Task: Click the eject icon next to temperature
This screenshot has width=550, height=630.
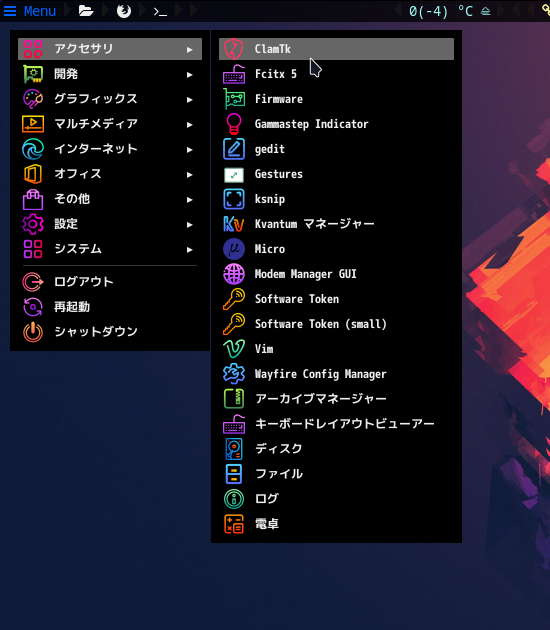Action: click(486, 11)
